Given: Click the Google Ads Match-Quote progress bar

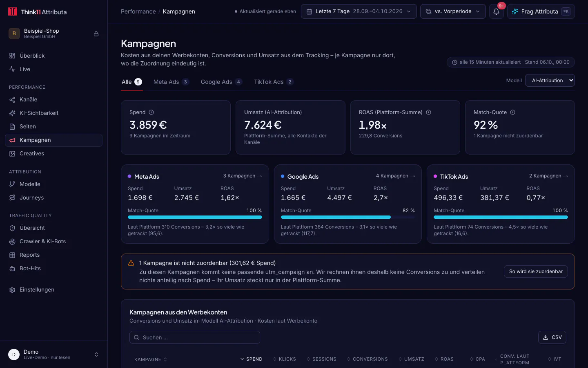Looking at the screenshot, I should click(x=347, y=217).
